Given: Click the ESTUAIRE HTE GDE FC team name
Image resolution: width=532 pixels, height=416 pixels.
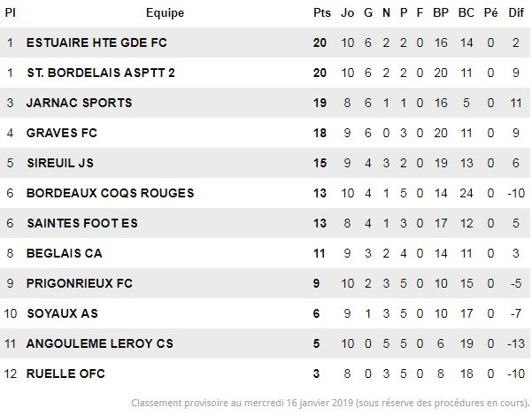Looking at the screenshot, I should pyautogui.click(x=96, y=42).
